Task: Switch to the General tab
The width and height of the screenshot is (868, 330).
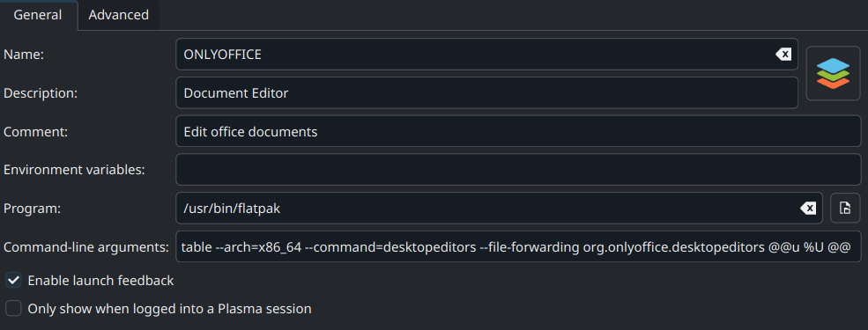Action: (38, 15)
